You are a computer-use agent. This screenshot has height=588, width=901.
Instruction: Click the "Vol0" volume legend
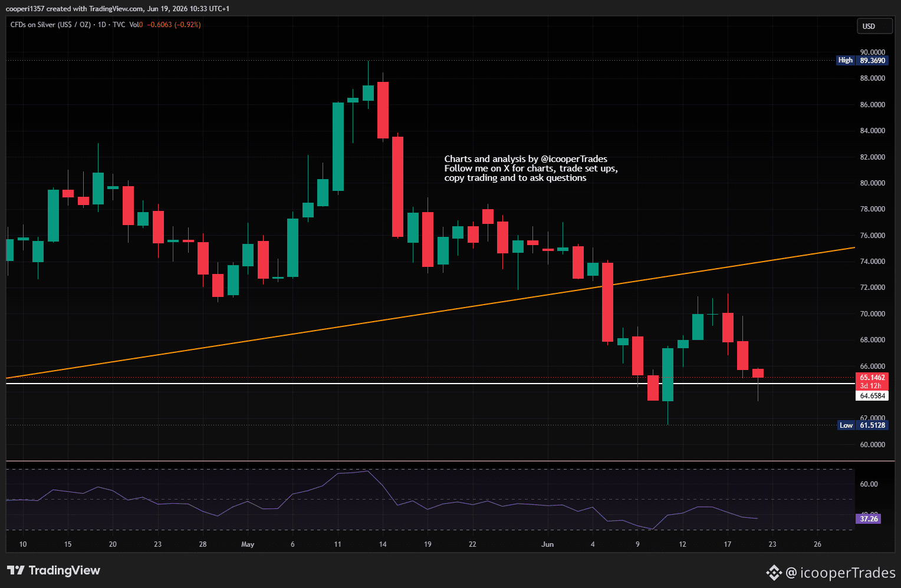tap(136, 25)
